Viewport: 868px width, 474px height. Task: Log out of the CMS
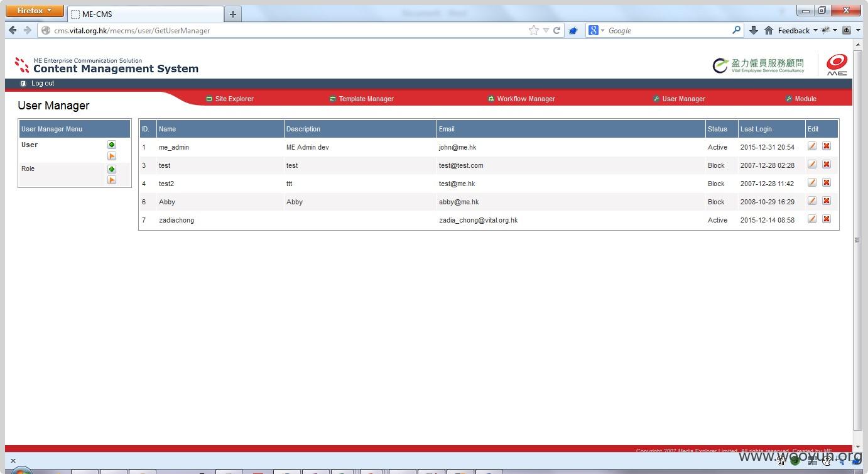click(43, 84)
